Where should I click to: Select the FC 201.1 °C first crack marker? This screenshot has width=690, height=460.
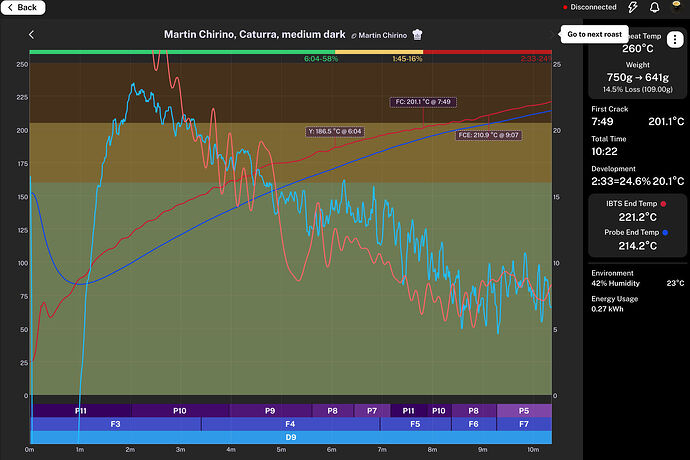(x=424, y=102)
